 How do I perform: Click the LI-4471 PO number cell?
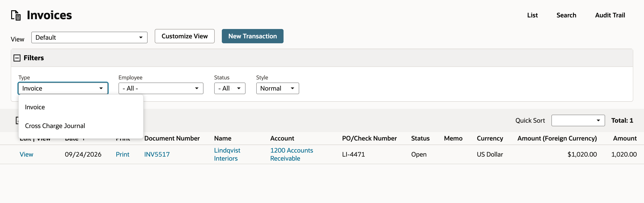353,154
